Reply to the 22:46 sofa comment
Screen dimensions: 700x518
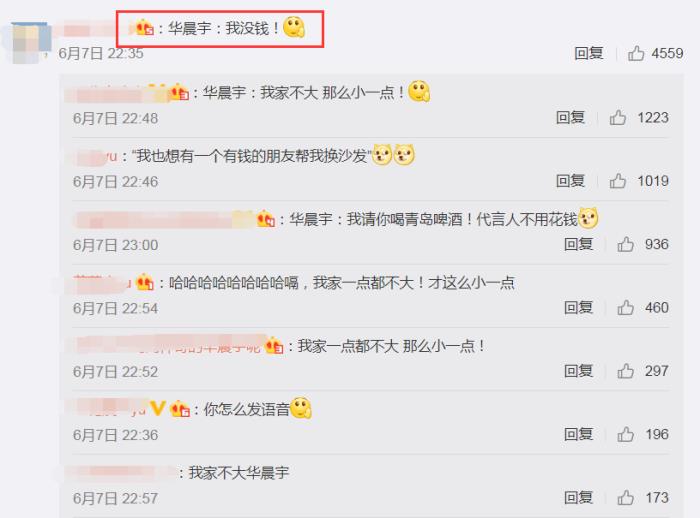click(x=571, y=181)
